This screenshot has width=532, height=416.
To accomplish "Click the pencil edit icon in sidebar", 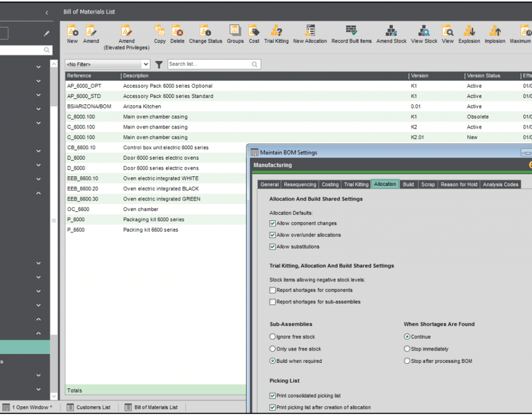I will pyautogui.click(x=47, y=33).
